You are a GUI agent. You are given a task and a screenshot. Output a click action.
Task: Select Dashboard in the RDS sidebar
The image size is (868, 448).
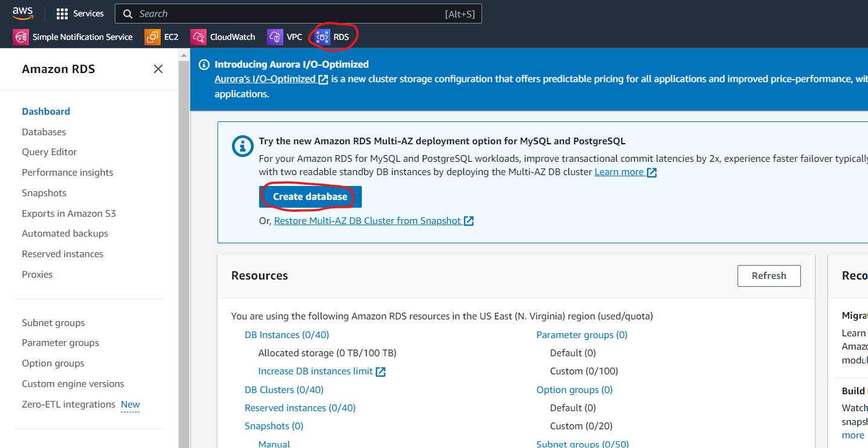pos(46,111)
